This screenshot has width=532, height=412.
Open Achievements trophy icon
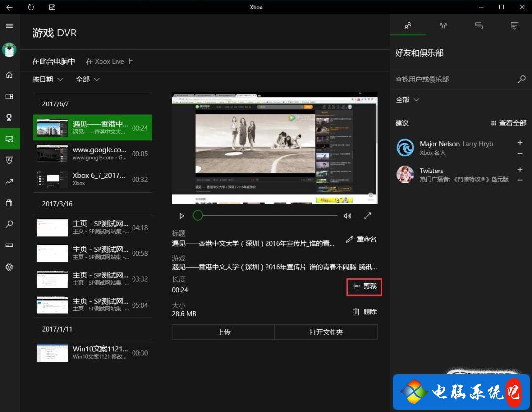(x=9, y=117)
